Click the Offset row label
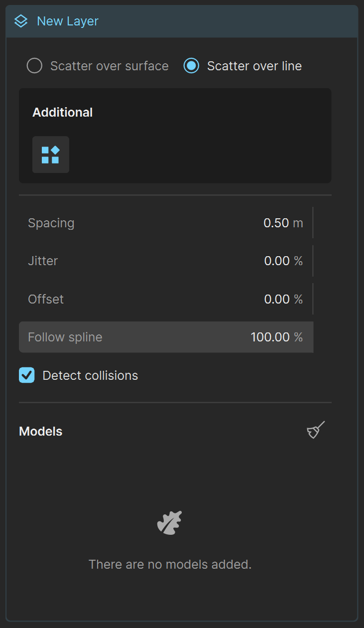Image resolution: width=364 pixels, height=628 pixels. (x=46, y=299)
